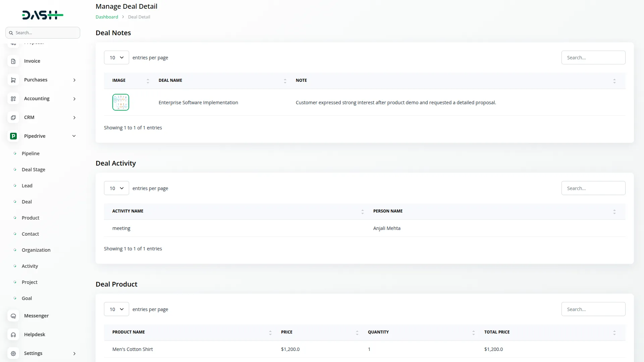Expand the Purchases submenu chevron

pyautogui.click(x=74, y=80)
